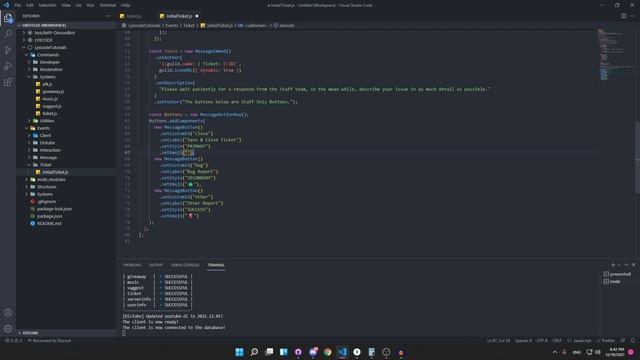Screen dimensions: 640x360
Task: Click the feedback icon in status bar
Action: tap(623, 340)
